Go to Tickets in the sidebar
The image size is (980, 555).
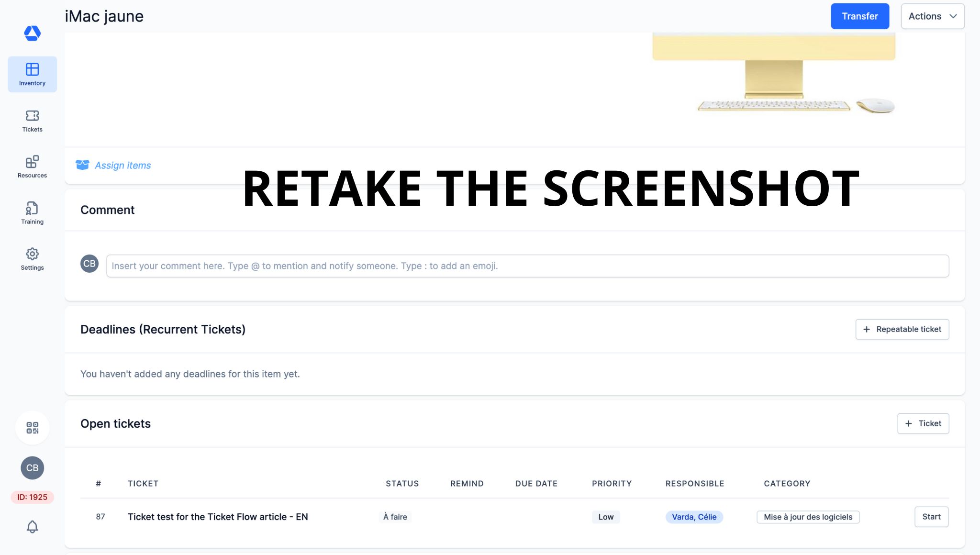32,121
